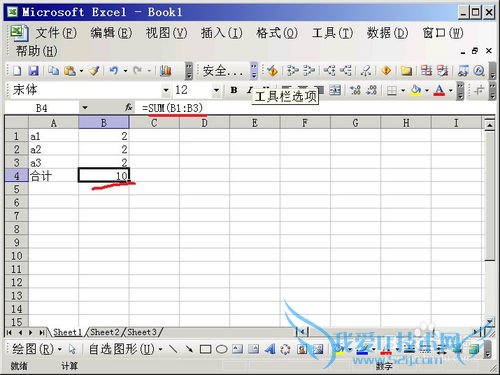Open the Tools (工具) menu
Screen dimensions: 500x375
[332, 33]
